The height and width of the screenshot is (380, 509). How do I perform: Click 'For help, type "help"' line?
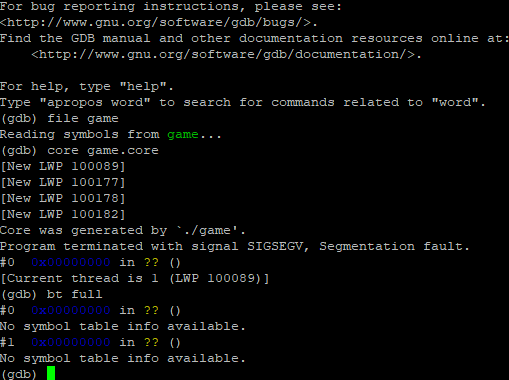(x=87, y=87)
